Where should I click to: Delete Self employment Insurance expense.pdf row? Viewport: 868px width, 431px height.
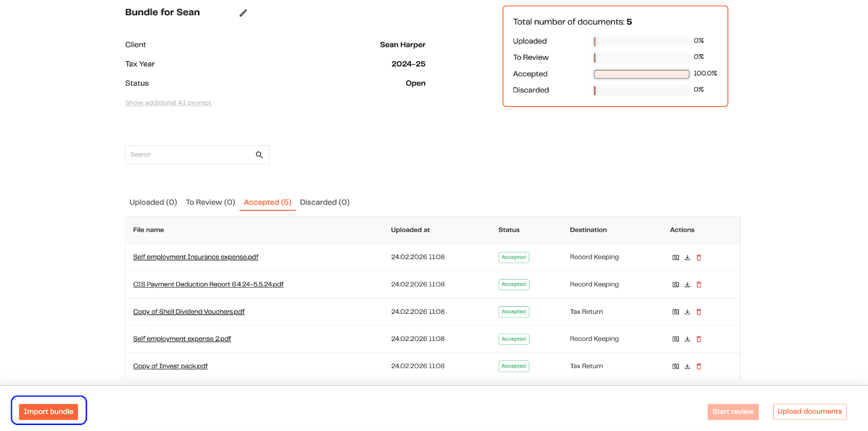click(x=699, y=258)
